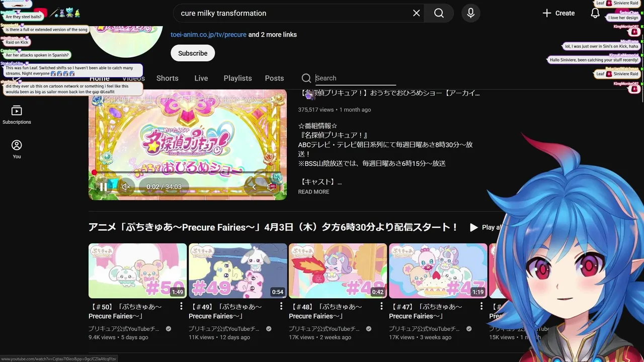
Task: Open toei-anim.co.jp/tv/precure link
Action: (x=208, y=35)
